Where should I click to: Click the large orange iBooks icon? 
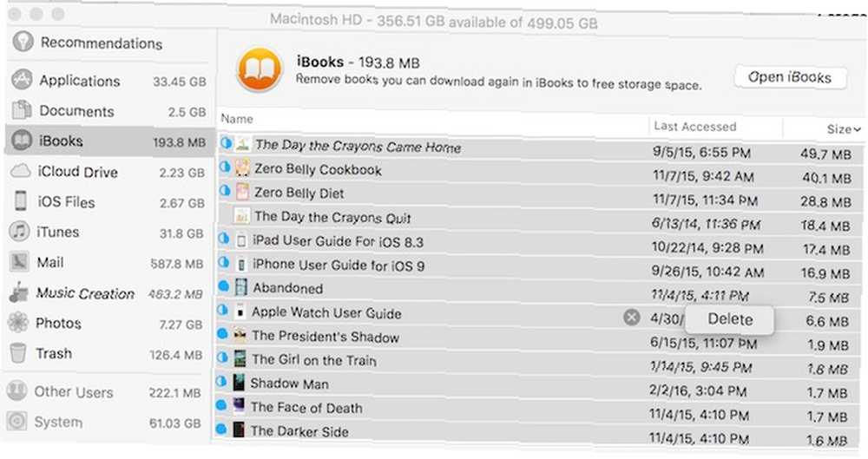(x=260, y=69)
